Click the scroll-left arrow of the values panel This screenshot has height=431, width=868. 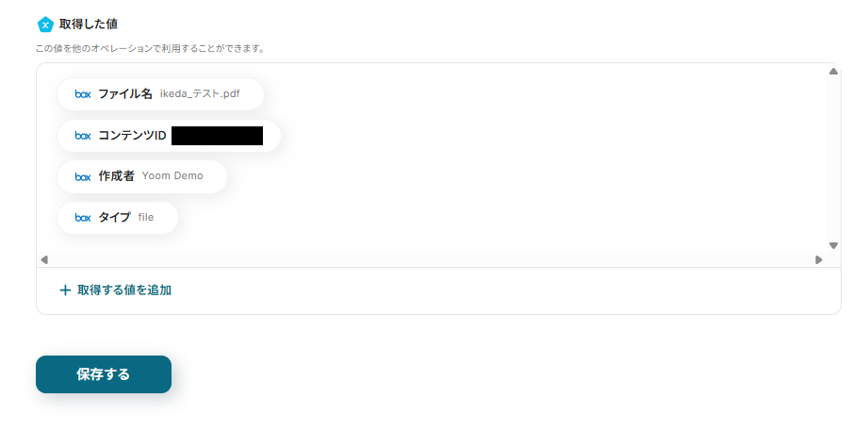click(44, 259)
